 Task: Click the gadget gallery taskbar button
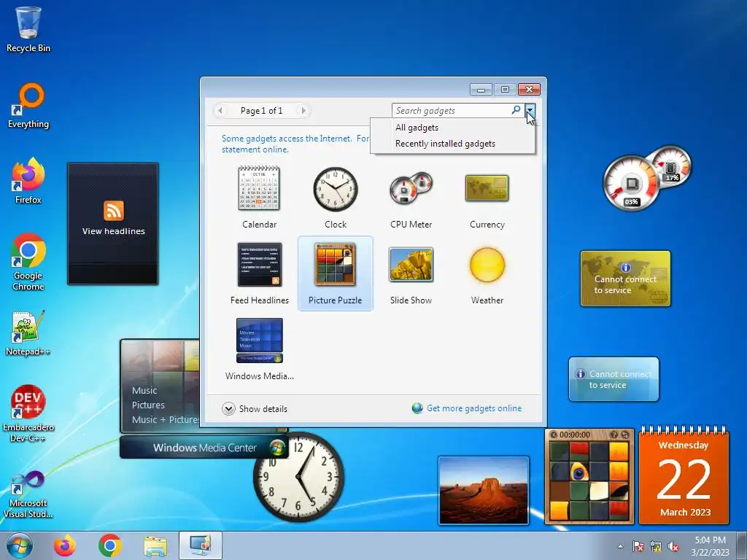[201, 545]
